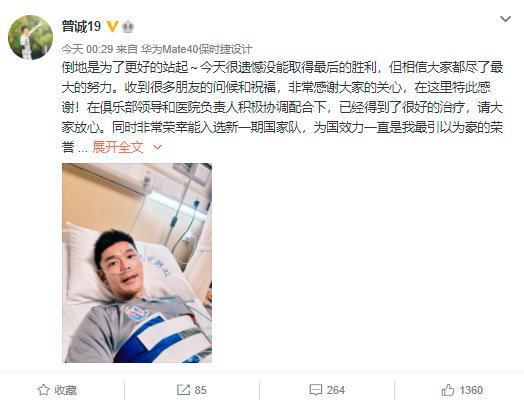Click the grey membership crown icon
The image size is (524, 404).
coord(128,26)
